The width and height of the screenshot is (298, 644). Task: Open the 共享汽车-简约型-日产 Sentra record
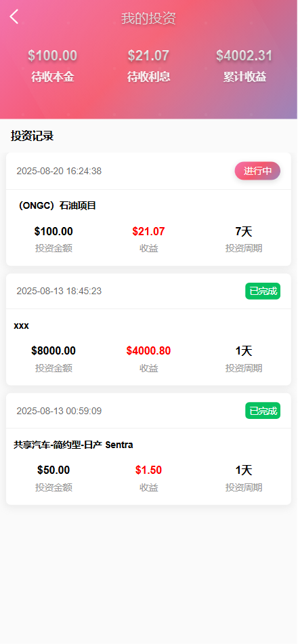click(148, 449)
